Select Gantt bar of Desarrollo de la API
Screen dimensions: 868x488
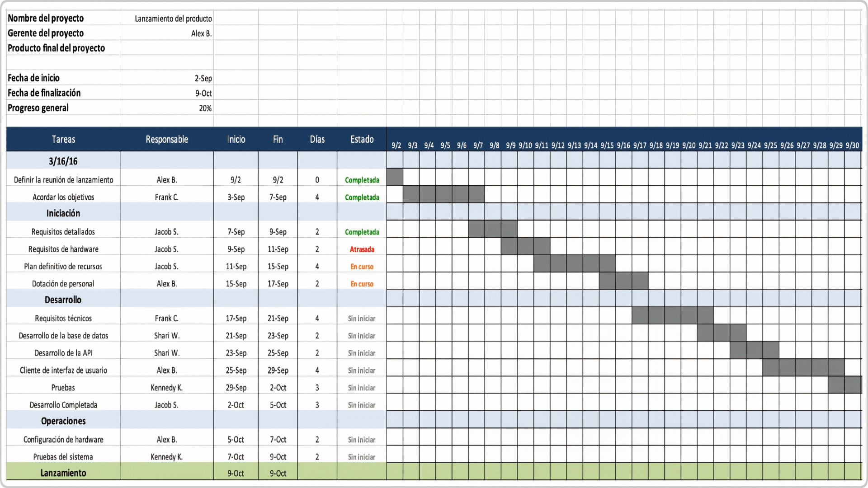click(755, 350)
